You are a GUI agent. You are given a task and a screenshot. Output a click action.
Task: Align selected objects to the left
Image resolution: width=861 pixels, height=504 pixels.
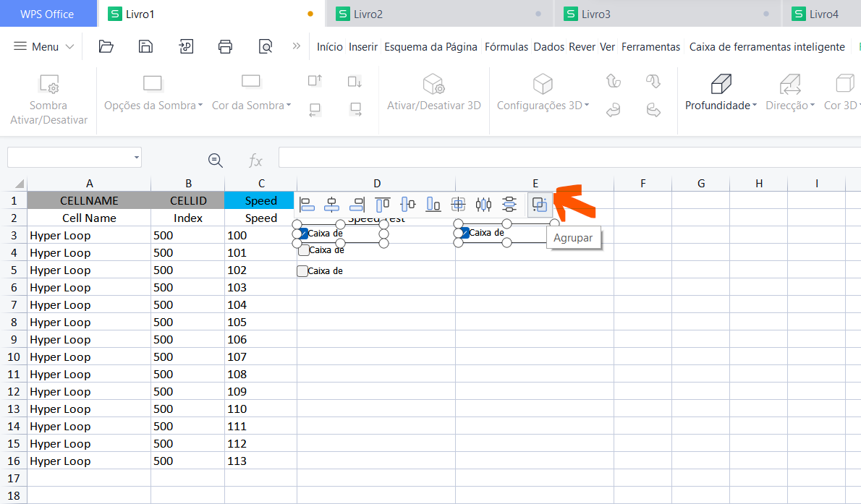click(x=307, y=205)
